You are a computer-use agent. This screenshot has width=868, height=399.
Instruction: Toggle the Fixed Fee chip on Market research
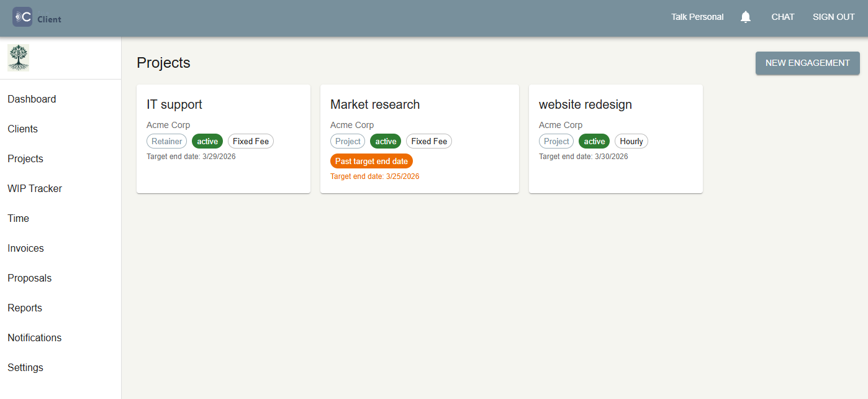(x=429, y=141)
